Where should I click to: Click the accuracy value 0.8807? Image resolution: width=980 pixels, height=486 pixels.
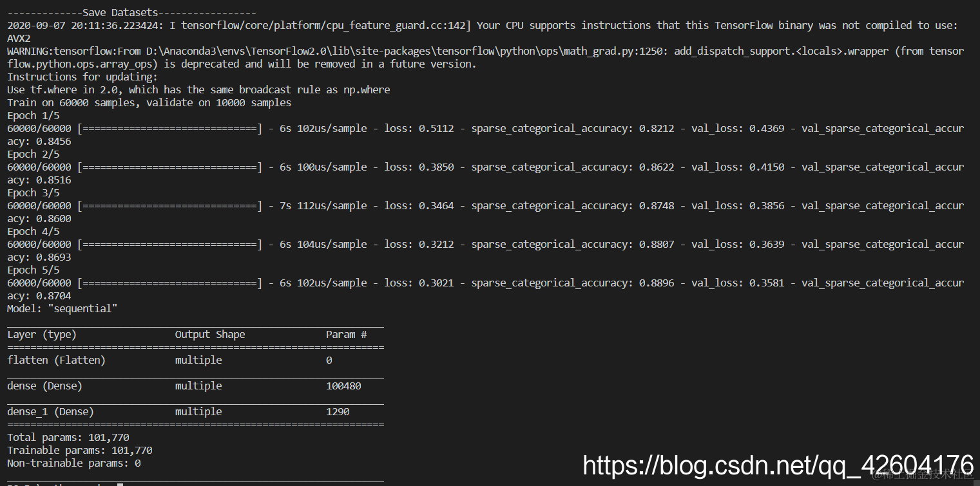657,245
